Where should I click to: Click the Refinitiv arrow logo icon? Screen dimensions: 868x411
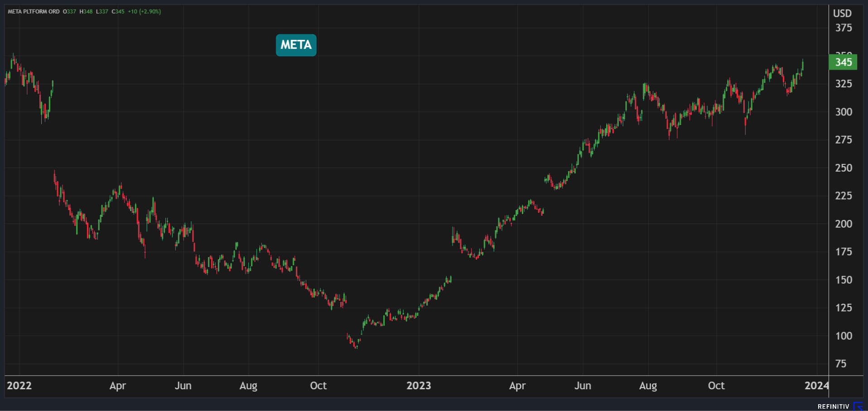[x=858, y=406]
